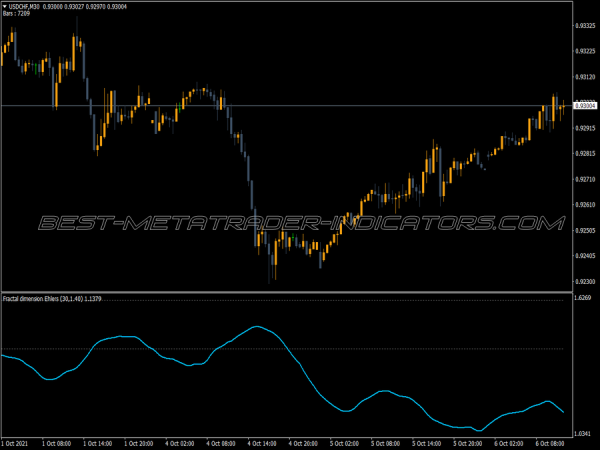This screenshot has width=600, height=450.
Task: Click the 'Bars : 7209' label
Action: 16,13
